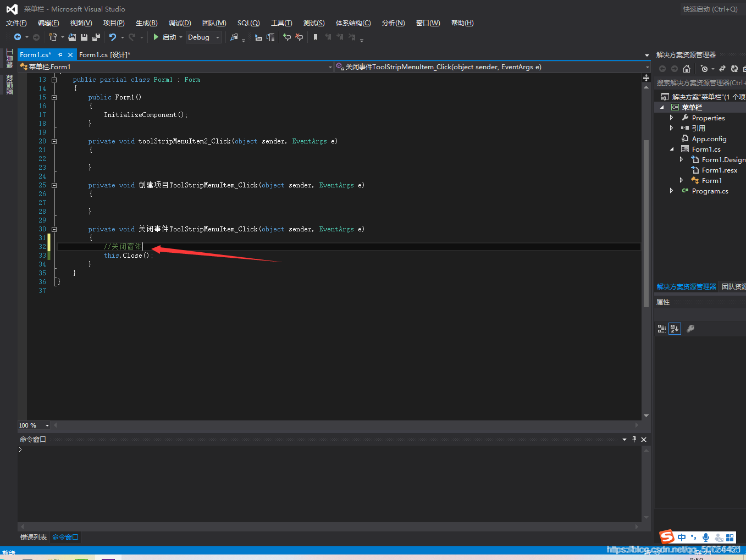Click the decrease indent toolbar icon

coord(258,37)
